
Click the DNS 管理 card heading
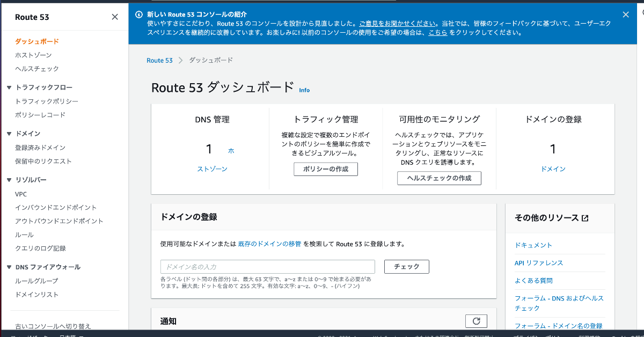(x=213, y=120)
